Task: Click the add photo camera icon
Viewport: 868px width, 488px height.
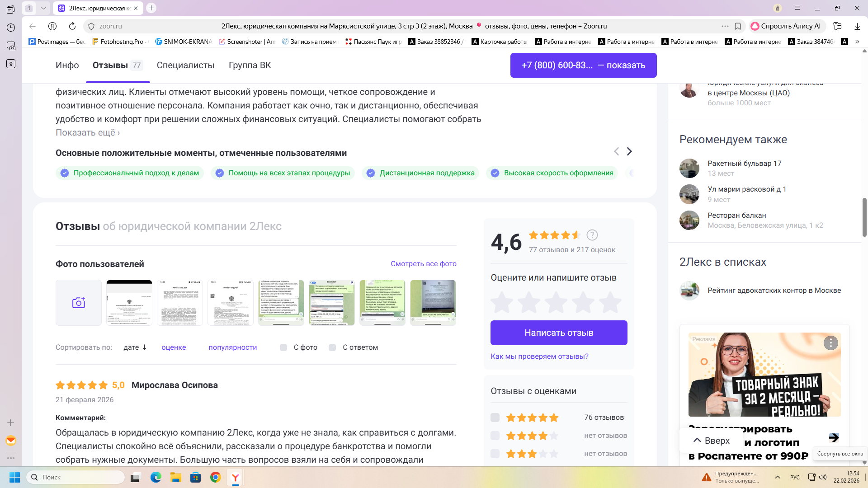Action: [79, 303]
